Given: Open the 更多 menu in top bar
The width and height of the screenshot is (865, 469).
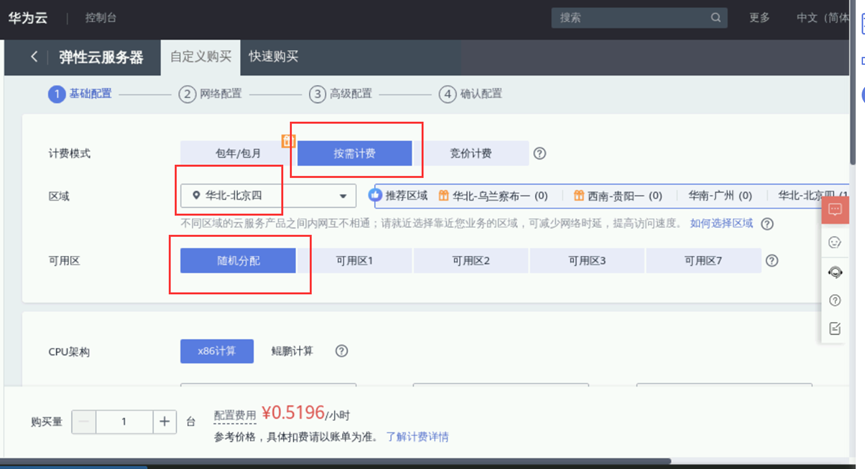Looking at the screenshot, I should pyautogui.click(x=759, y=18).
